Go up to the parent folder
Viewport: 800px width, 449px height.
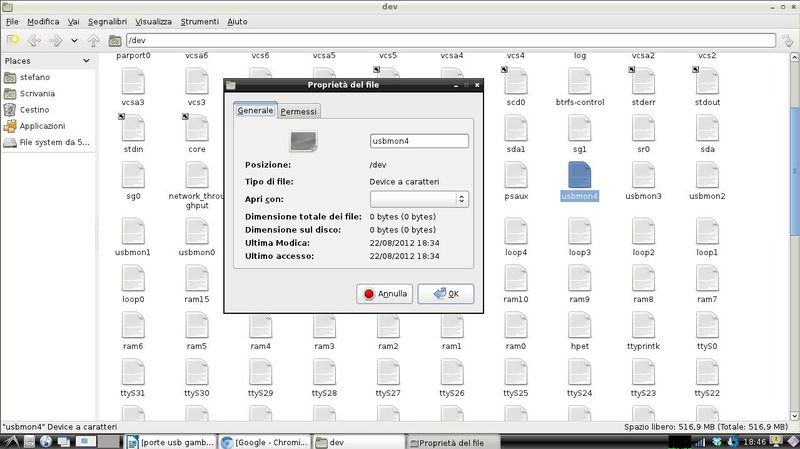tap(93, 40)
